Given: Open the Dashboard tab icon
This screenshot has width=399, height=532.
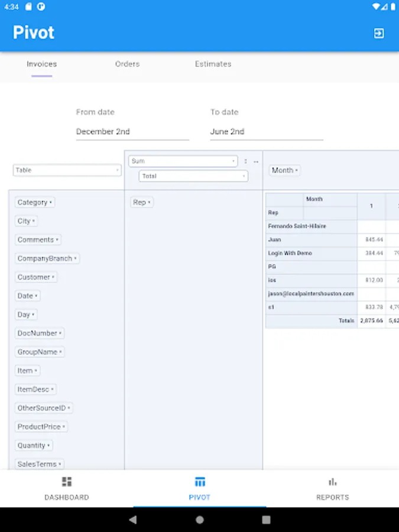Looking at the screenshot, I should pyautogui.click(x=66, y=481).
